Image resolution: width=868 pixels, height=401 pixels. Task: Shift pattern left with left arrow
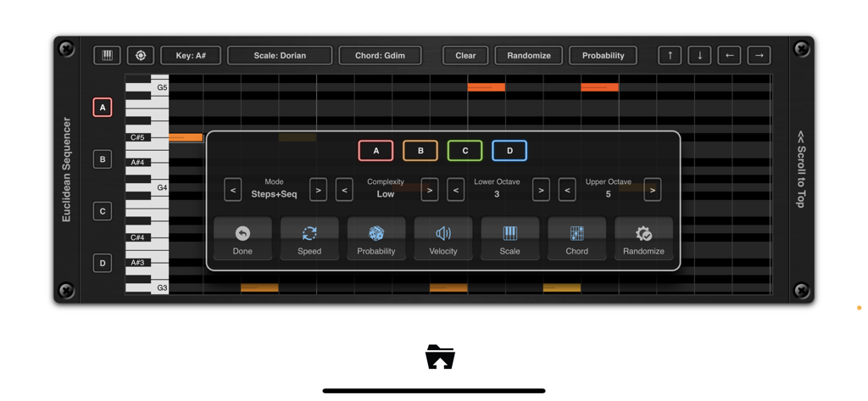tap(730, 55)
